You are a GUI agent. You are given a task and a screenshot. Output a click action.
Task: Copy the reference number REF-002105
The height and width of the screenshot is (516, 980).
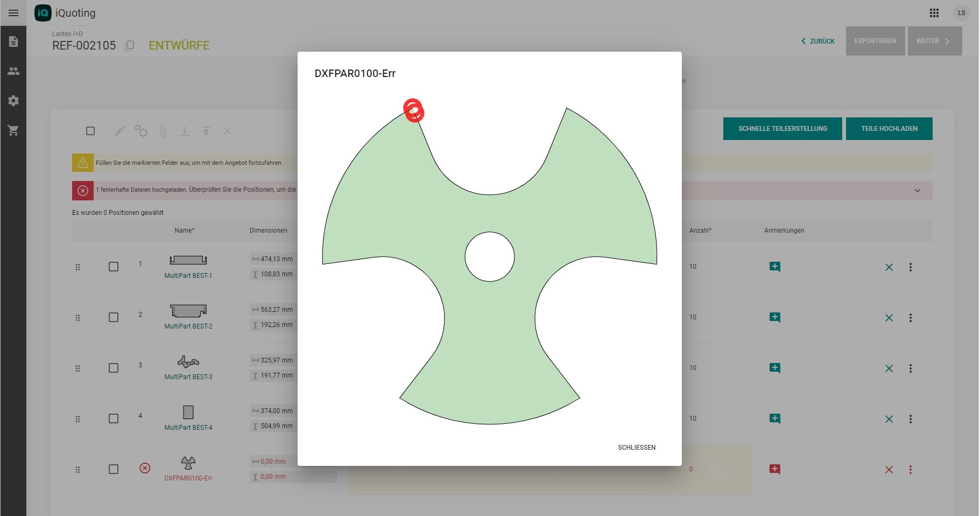tap(129, 46)
